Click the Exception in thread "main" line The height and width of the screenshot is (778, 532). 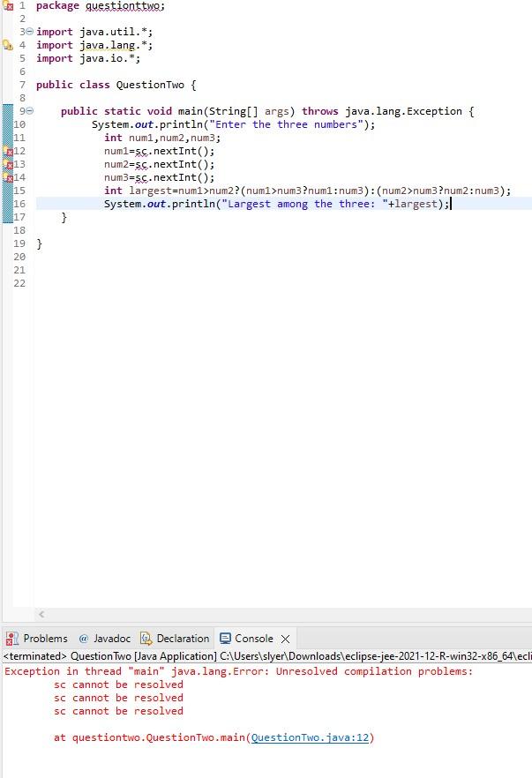239,671
